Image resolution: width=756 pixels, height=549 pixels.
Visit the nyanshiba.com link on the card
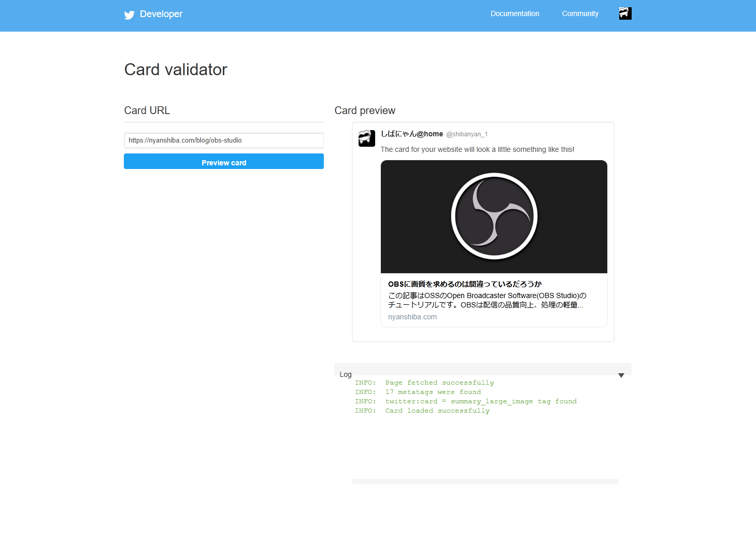412,316
